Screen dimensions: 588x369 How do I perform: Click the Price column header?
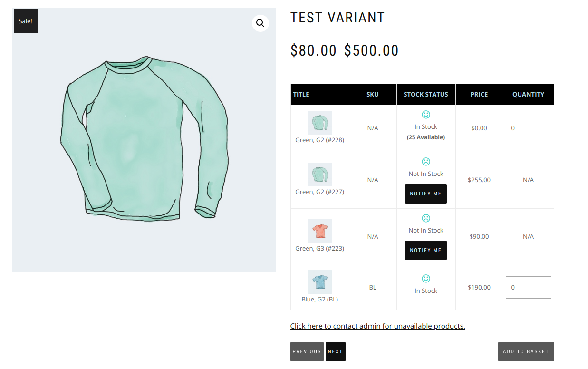point(479,94)
